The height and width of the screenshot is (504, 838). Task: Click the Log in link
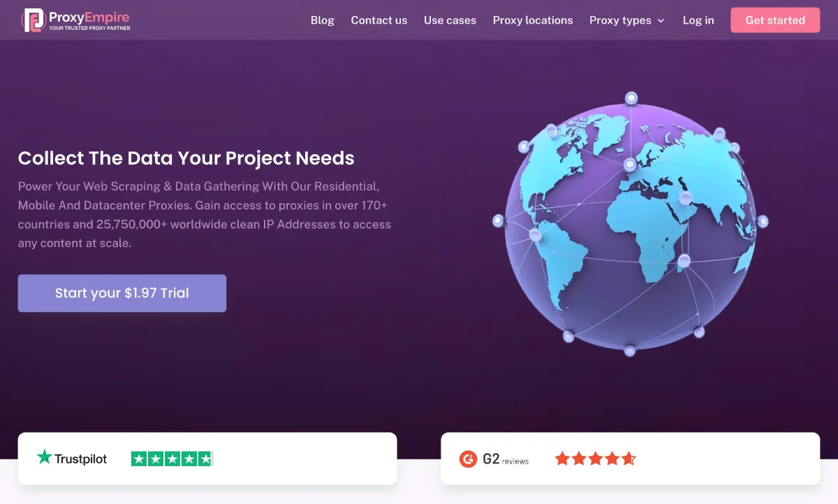coord(698,20)
